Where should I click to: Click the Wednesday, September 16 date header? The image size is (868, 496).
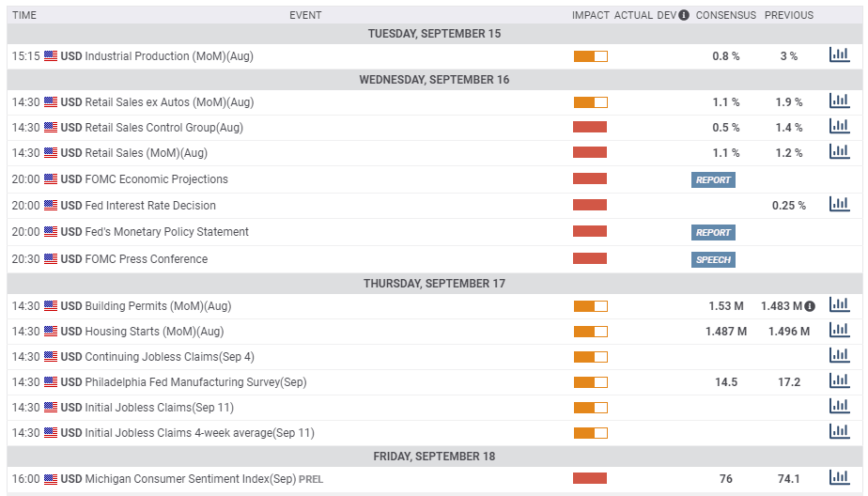coord(434,80)
